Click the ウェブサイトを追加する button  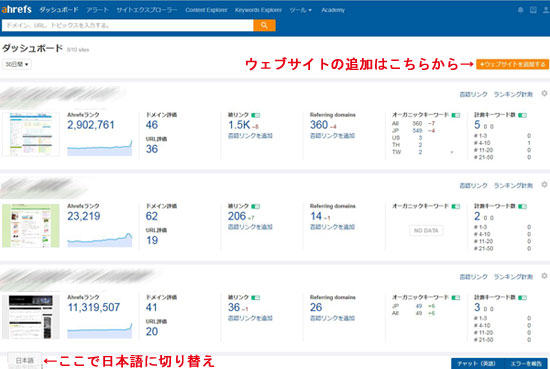pos(512,64)
